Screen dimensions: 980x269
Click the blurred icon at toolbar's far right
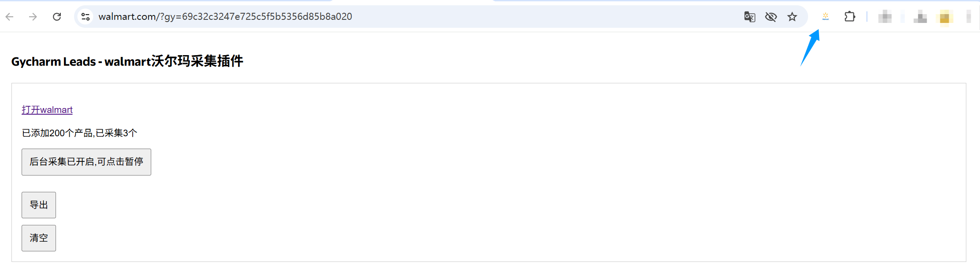coord(969,17)
